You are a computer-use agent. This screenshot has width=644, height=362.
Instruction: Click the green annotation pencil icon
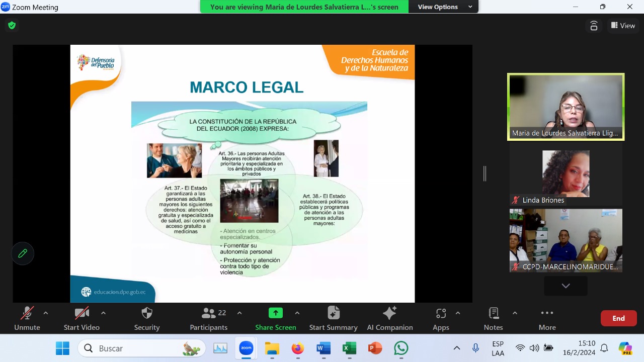coord(23,254)
